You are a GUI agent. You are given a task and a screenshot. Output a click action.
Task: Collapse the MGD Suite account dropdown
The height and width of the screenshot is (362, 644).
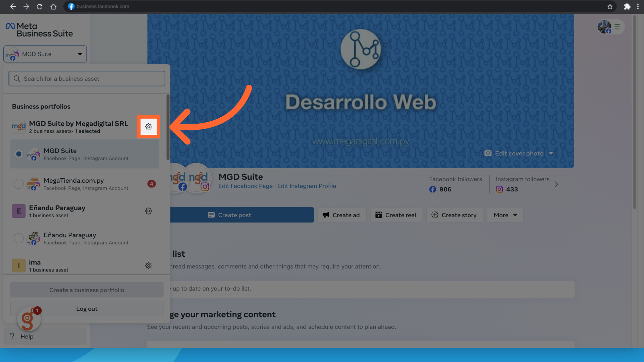(x=45, y=54)
